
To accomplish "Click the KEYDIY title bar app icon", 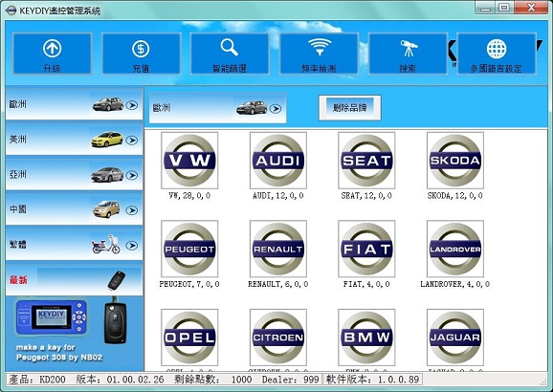I will click(11, 11).
